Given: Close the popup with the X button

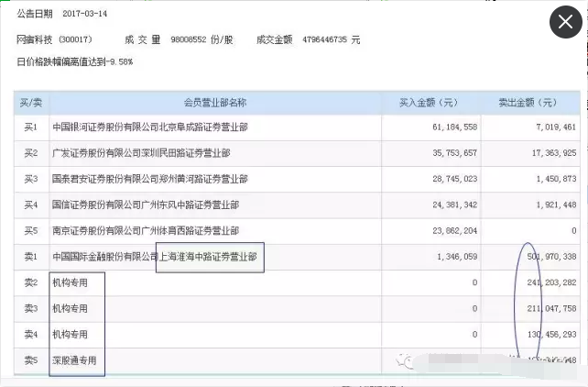Looking at the screenshot, I should [x=565, y=22].
